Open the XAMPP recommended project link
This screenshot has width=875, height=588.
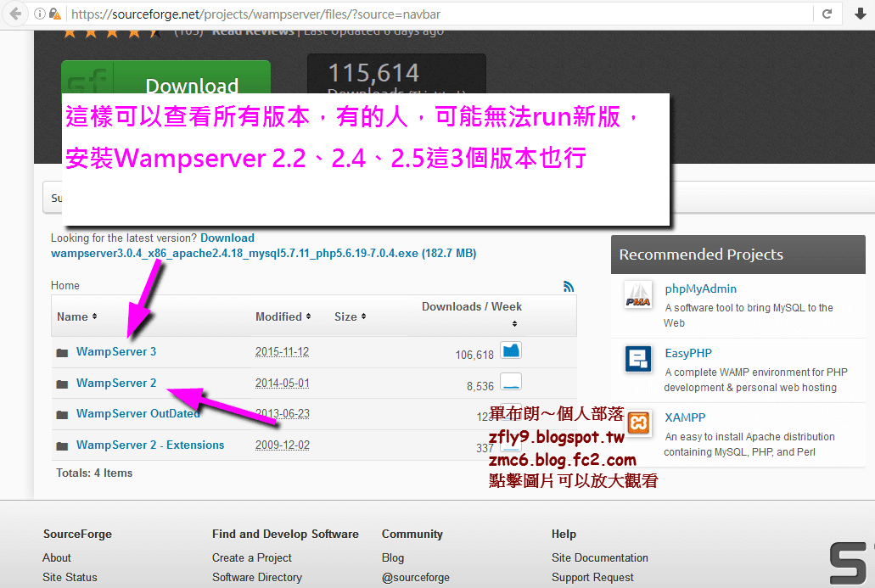pyautogui.click(x=685, y=417)
